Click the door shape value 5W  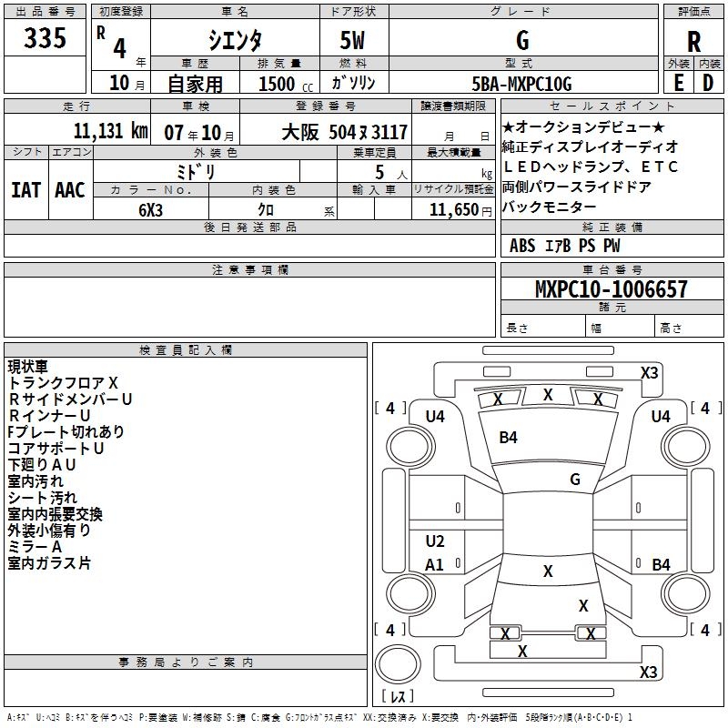353,40
